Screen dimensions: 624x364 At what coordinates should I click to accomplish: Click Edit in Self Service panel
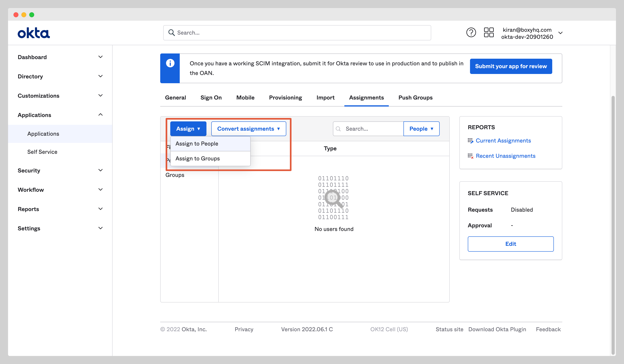point(511,244)
